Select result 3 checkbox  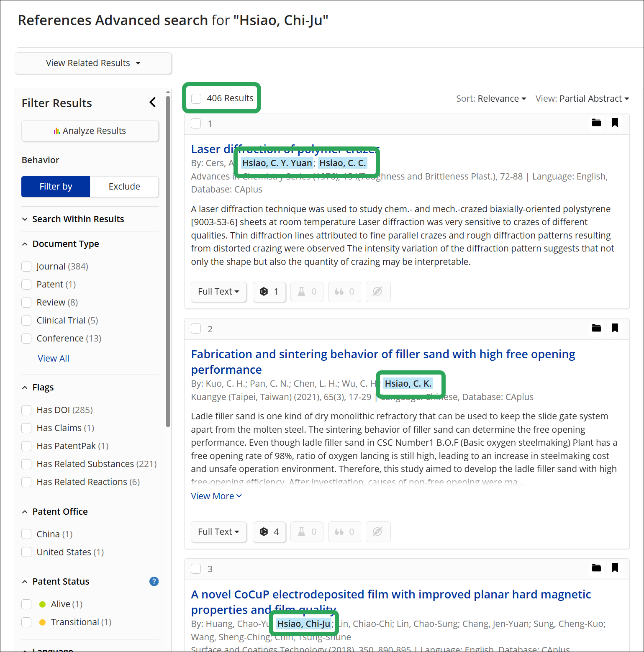pos(196,569)
